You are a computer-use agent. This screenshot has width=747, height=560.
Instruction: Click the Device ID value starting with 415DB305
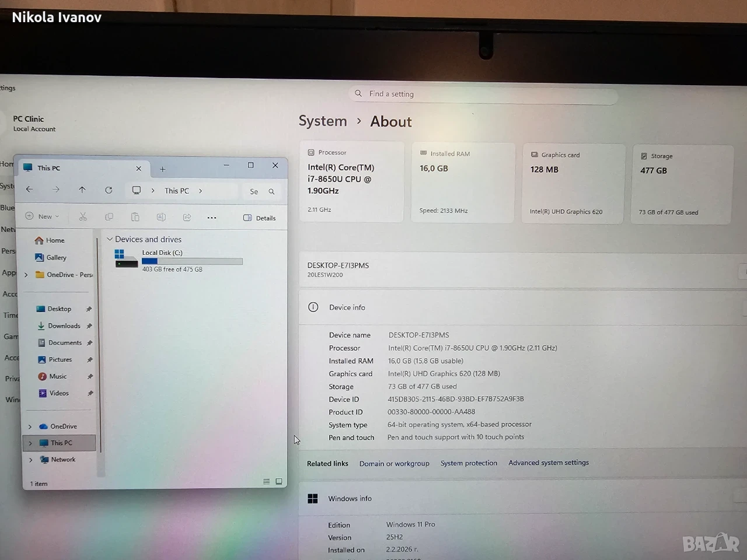click(x=456, y=399)
